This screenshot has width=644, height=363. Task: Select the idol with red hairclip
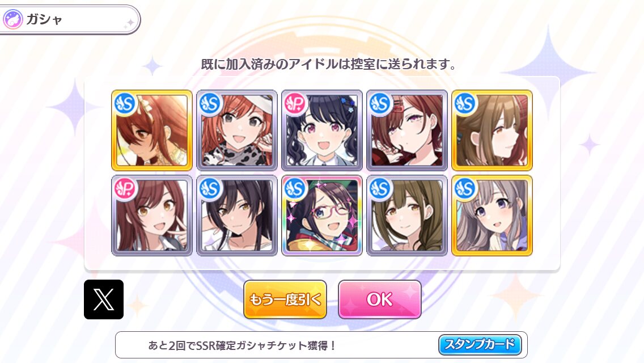pyautogui.click(x=407, y=130)
